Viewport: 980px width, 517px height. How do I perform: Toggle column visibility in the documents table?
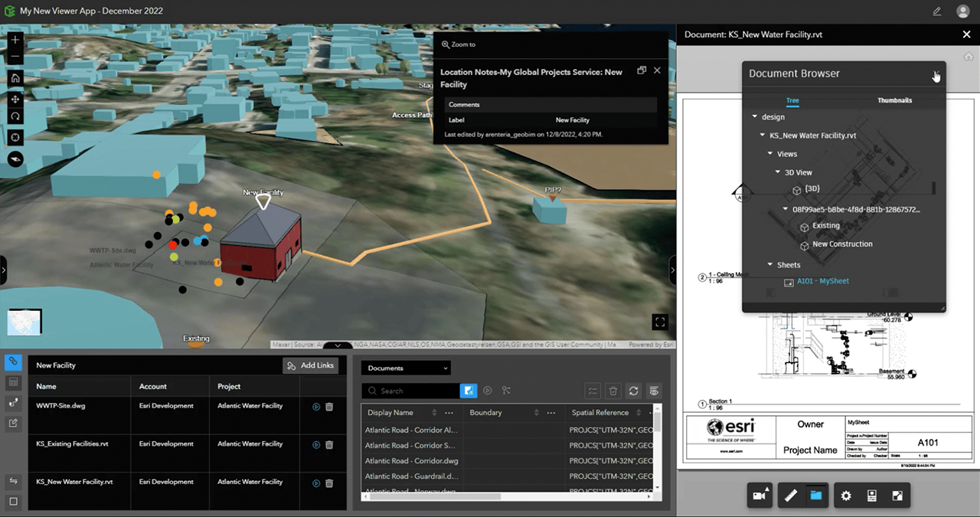[654, 391]
